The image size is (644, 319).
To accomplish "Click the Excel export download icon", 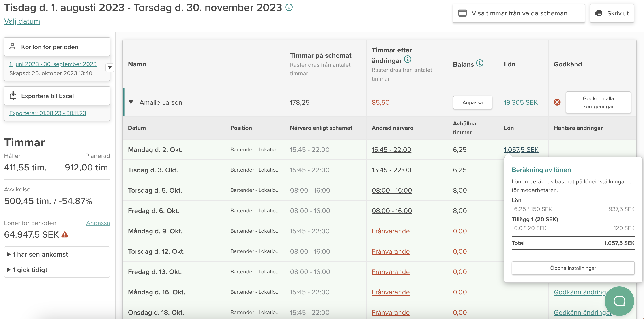I will click(13, 96).
